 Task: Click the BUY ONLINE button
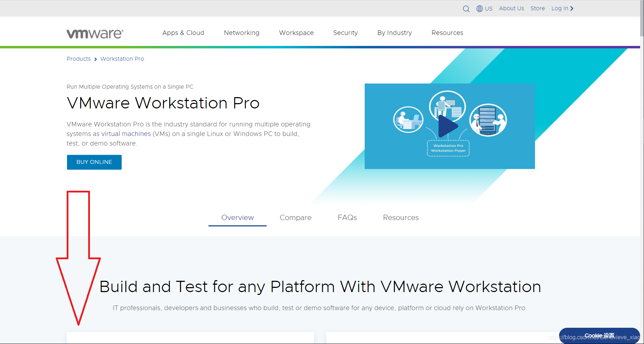point(94,162)
